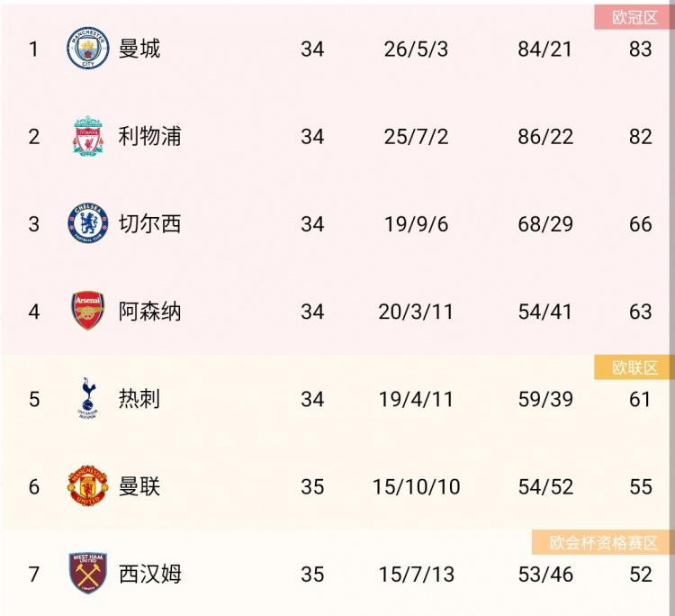The image size is (675, 616).
Task: Click Arsenal's 20/3/11 win-draw-loss record
Action: [416, 312]
